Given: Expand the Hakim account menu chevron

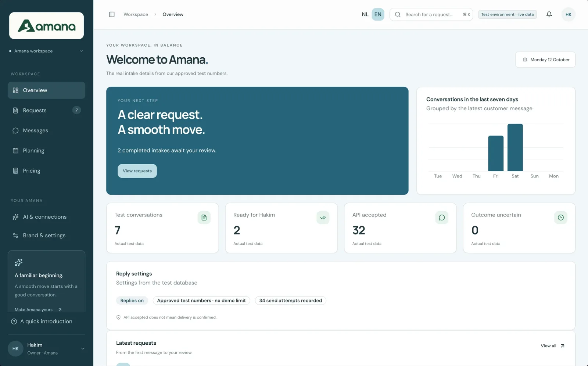Looking at the screenshot, I should [83, 349].
